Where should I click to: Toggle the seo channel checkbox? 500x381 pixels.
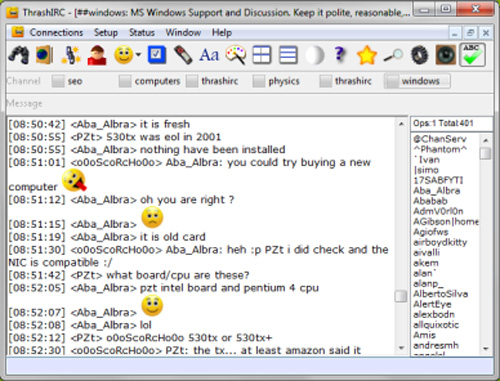click(58, 81)
